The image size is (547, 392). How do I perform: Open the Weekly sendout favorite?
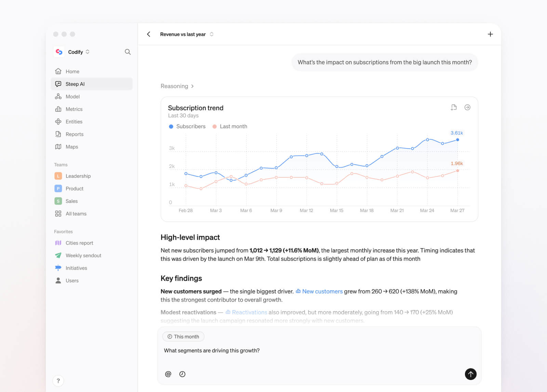tap(83, 256)
